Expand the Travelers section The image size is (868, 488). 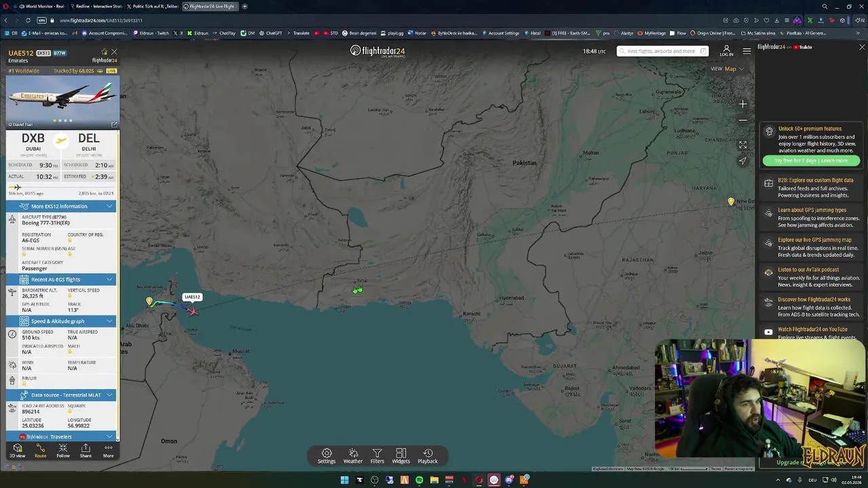tap(61, 436)
